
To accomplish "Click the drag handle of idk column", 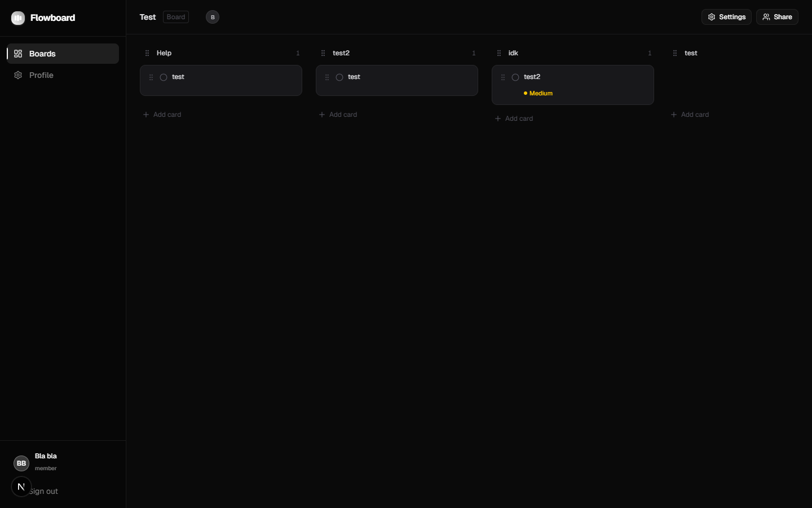I will pos(499,53).
